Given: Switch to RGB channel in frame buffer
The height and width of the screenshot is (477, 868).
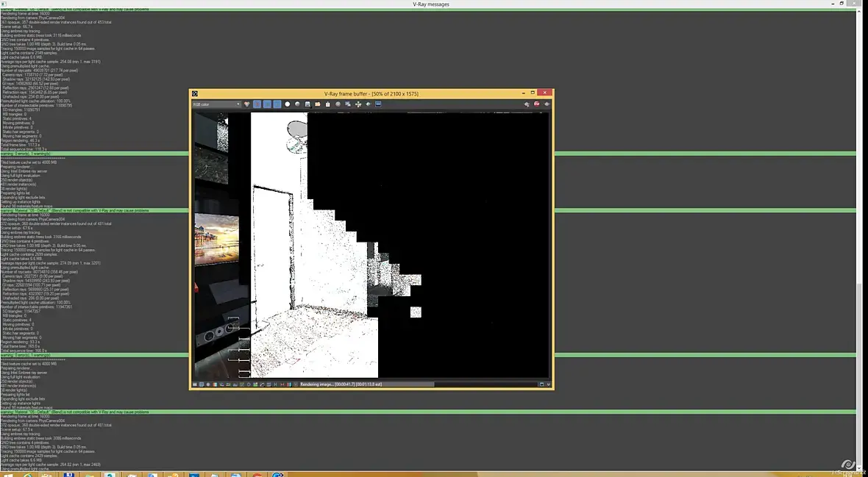Looking at the screenshot, I should [247, 104].
